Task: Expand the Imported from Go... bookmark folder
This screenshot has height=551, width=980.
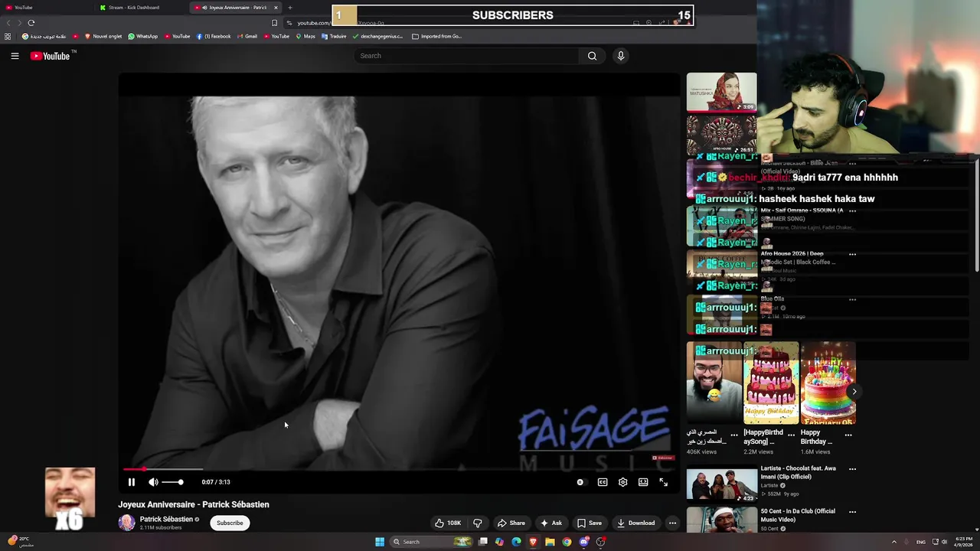Action: click(436, 36)
